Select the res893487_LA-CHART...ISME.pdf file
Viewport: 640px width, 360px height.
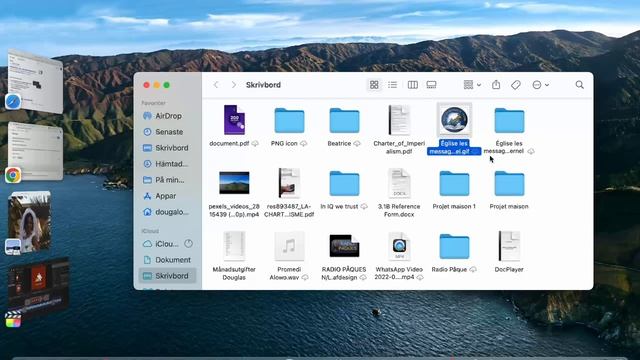click(289, 183)
